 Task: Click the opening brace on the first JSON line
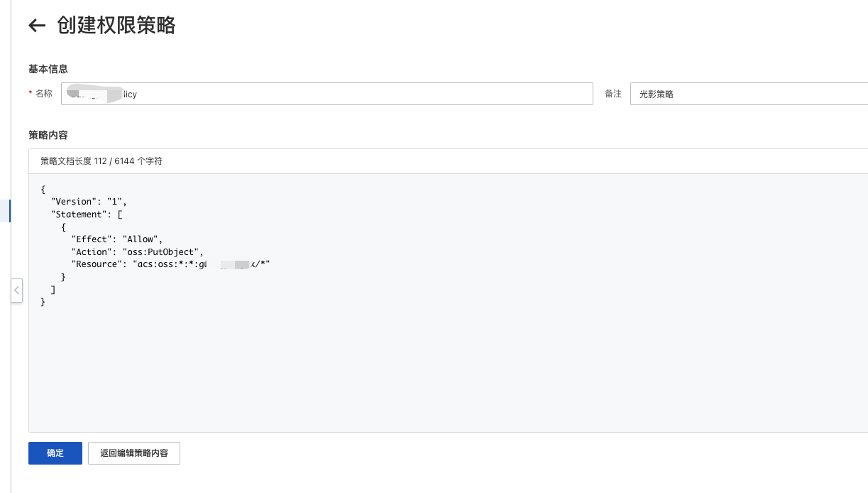pos(43,190)
